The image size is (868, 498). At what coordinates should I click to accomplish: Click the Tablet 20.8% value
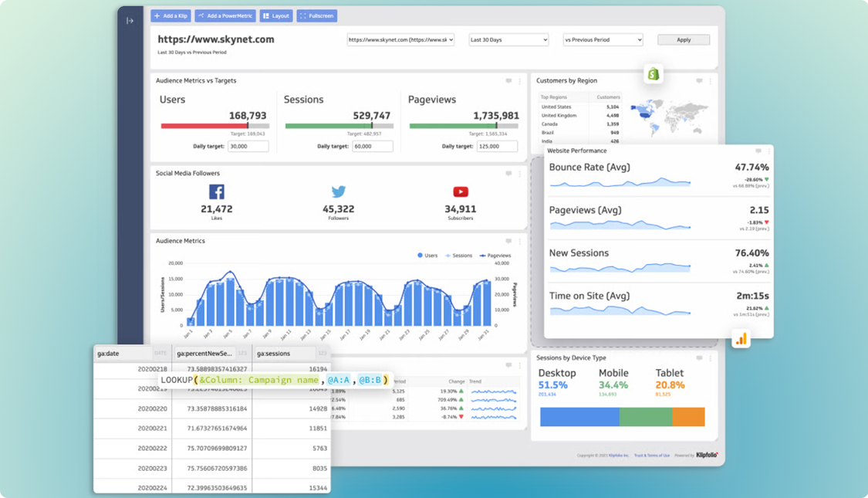coord(670,385)
